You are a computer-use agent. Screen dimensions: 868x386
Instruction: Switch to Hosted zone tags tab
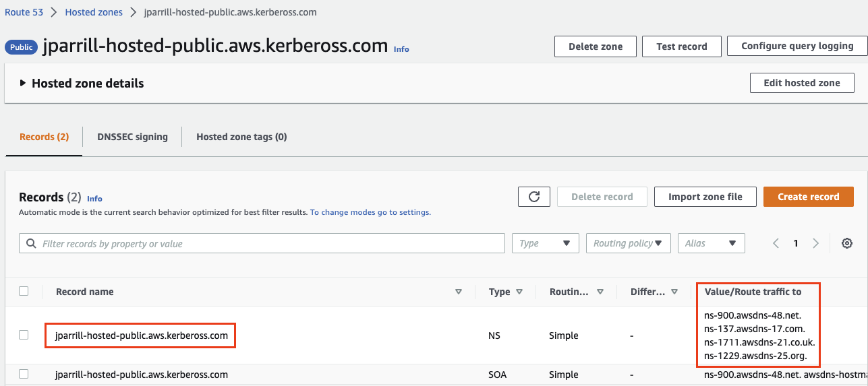pyautogui.click(x=241, y=137)
